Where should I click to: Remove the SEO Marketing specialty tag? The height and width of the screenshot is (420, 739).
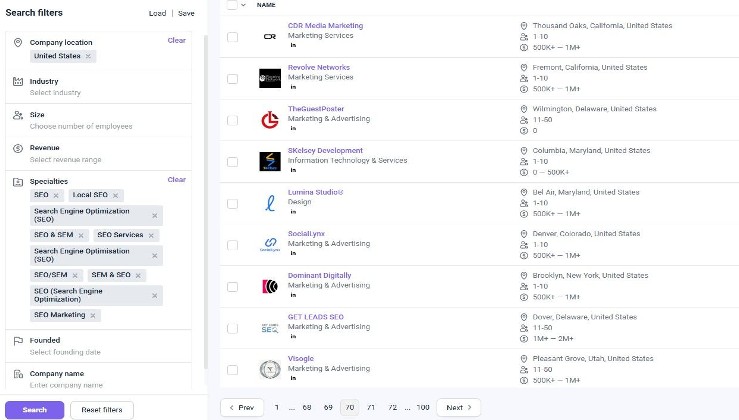(94, 315)
